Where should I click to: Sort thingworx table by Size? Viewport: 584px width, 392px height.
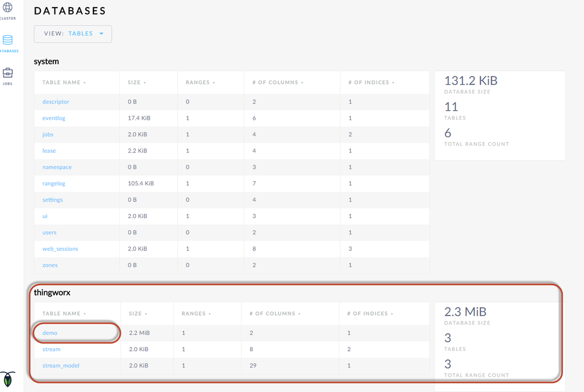pyautogui.click(x=138, y=314)
